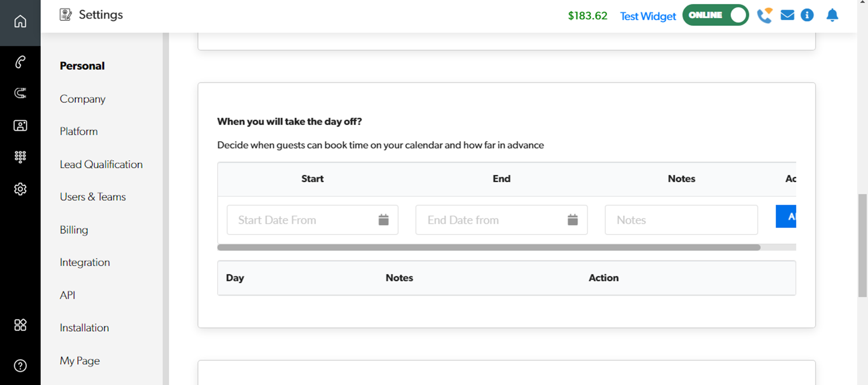This screenshot has height=385, width=868.
Task: Open the End Date calendar picker
Action: click(572, 220)
